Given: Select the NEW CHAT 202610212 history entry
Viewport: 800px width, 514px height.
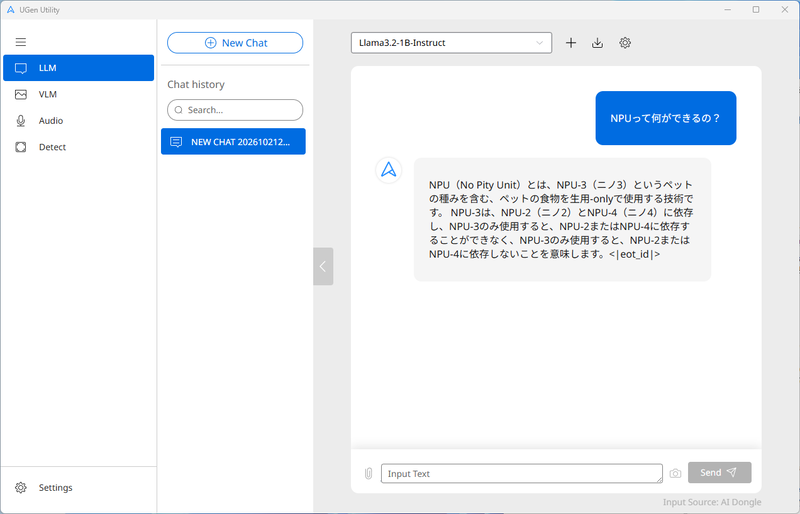Looking at the screenshot, I should click(x=233, y=141).
